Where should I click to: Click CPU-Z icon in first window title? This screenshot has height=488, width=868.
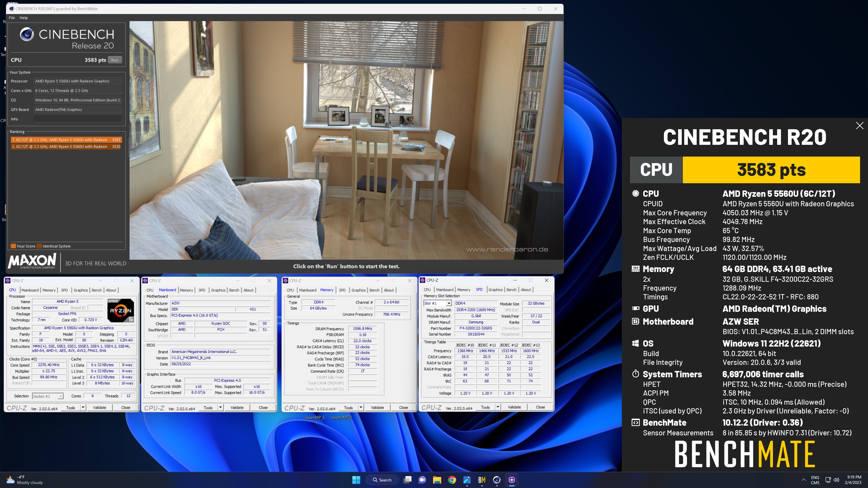click(8, 281)
